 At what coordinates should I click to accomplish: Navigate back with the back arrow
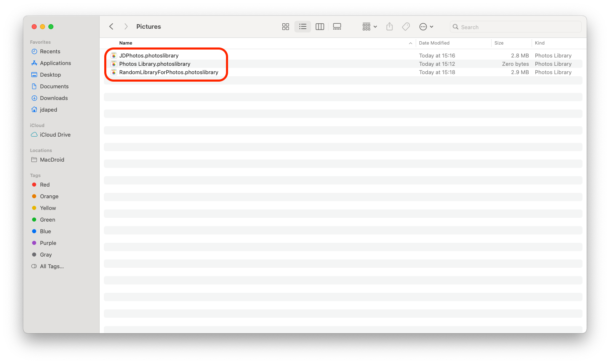point(111,26)
